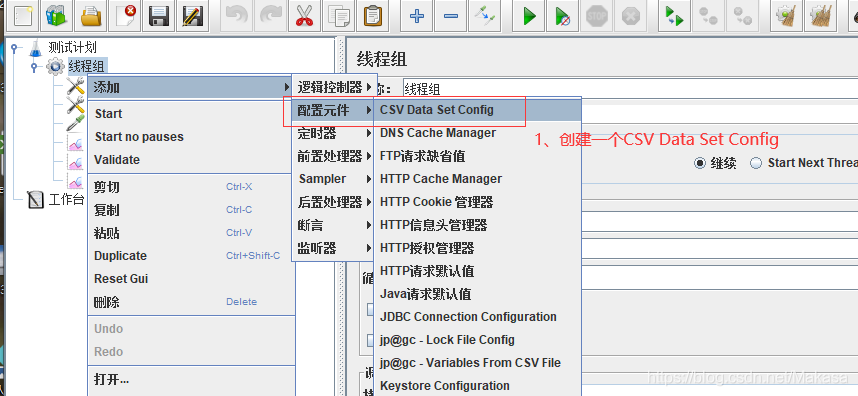
Task: Select the 继续 radio button
Action: click(699, 163)
